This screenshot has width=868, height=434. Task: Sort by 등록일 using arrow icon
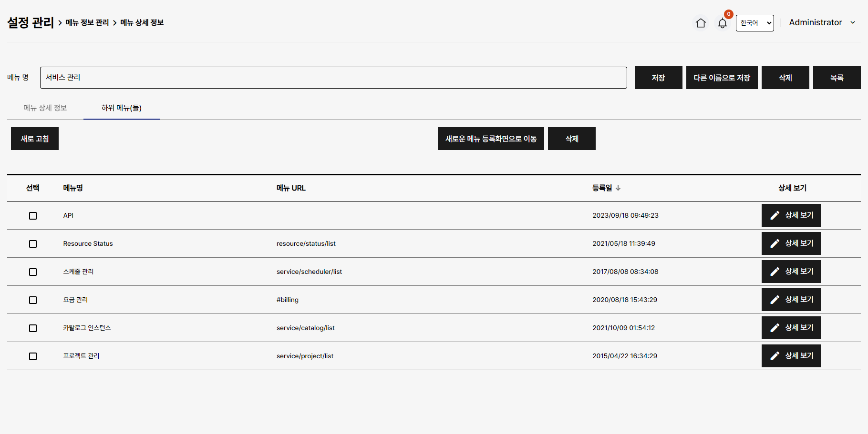[x=618, y=188]
